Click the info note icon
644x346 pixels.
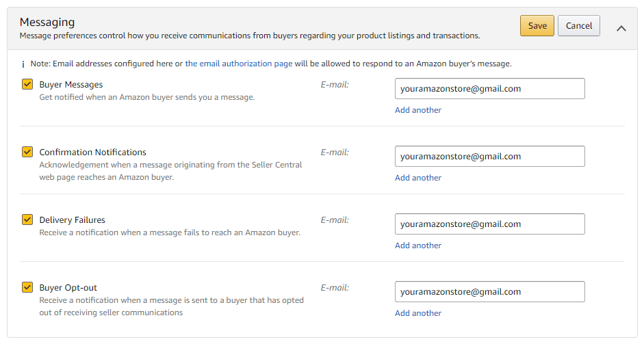coord(23,64)
